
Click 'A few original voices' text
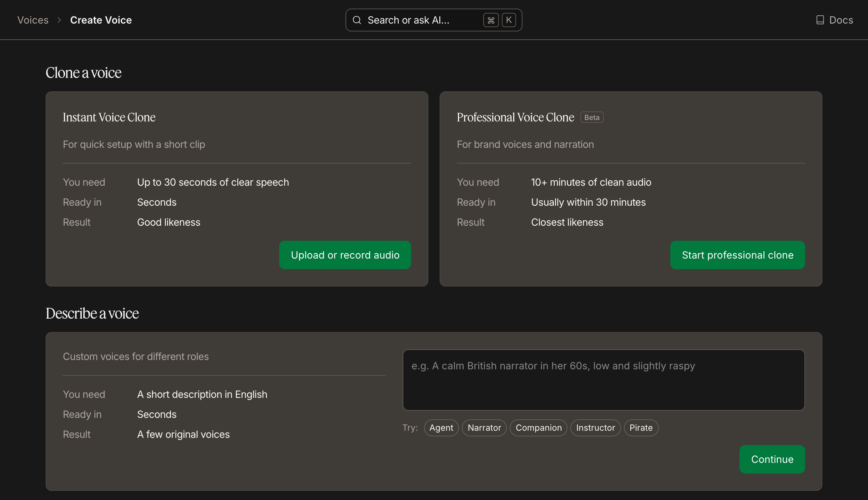(x=183, y=434)
